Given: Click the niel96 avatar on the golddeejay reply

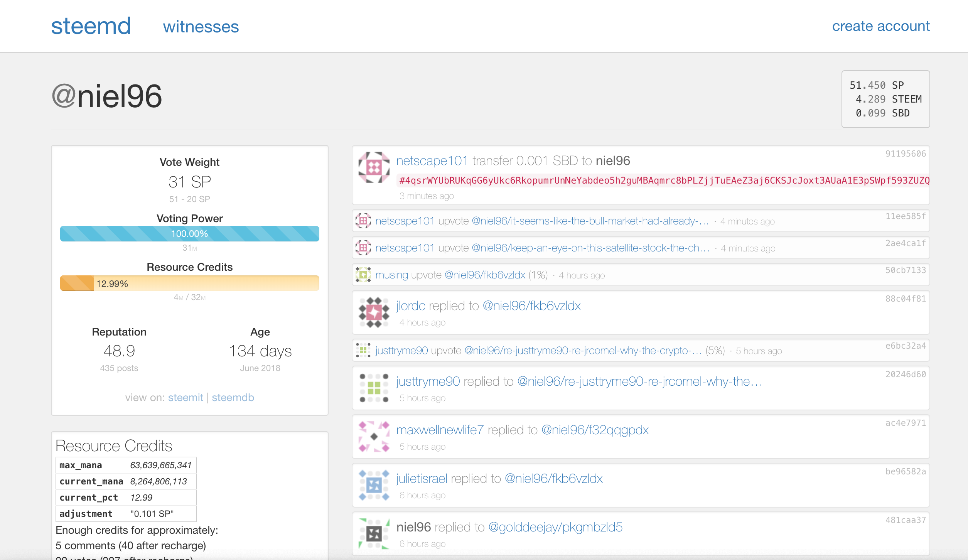Looking at the screenshot, I should [x=374, y=534].
